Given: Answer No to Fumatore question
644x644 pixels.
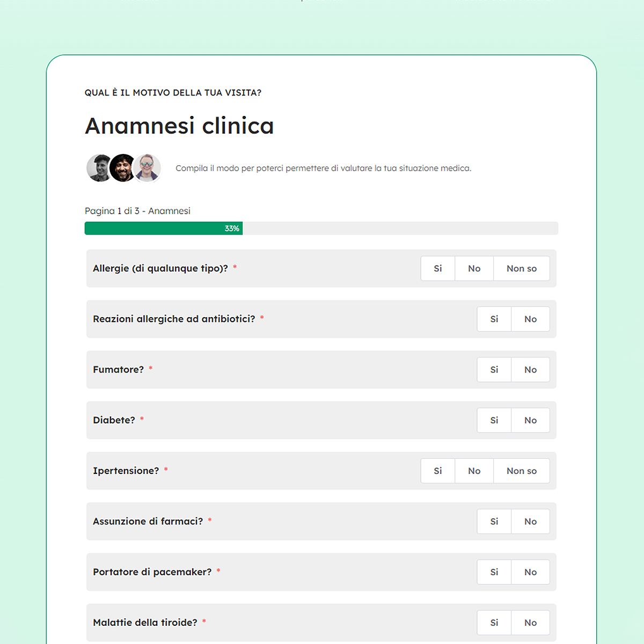Looking at the screenshot, I should [530, 370].
